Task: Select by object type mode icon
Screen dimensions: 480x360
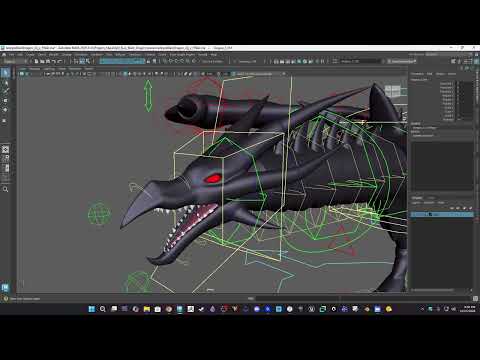Action: coord(82,61)
